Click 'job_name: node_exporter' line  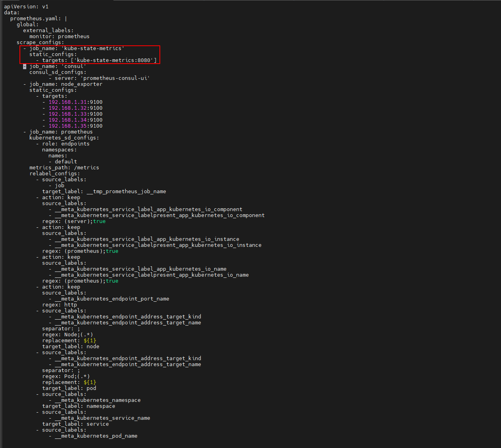[63, 84]
